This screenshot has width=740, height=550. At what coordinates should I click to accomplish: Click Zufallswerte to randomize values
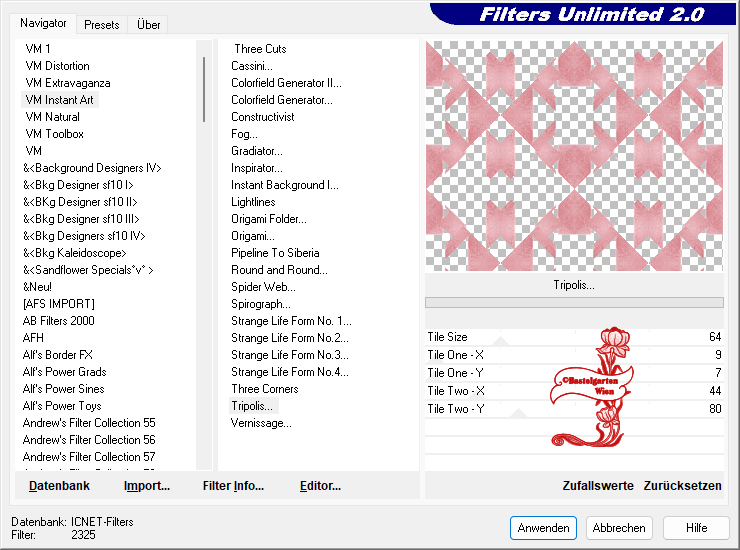(x=597, y=485)
